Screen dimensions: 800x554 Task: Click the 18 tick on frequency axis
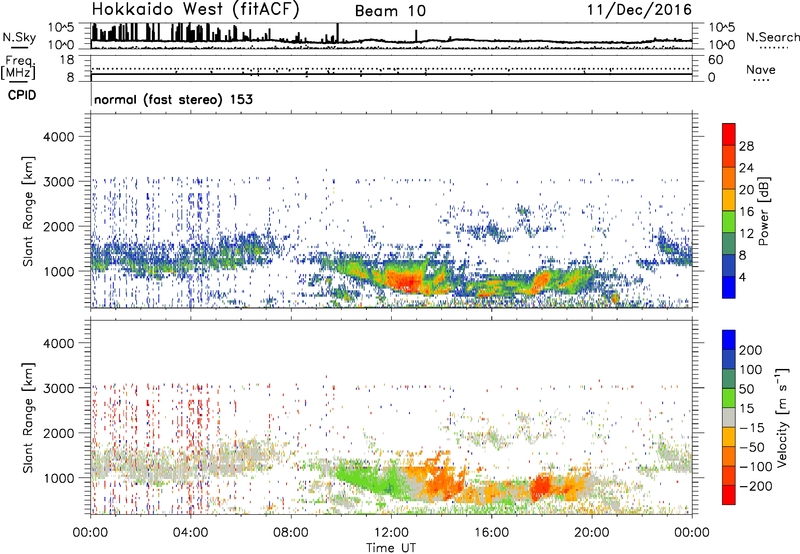(x=67, y=60)
